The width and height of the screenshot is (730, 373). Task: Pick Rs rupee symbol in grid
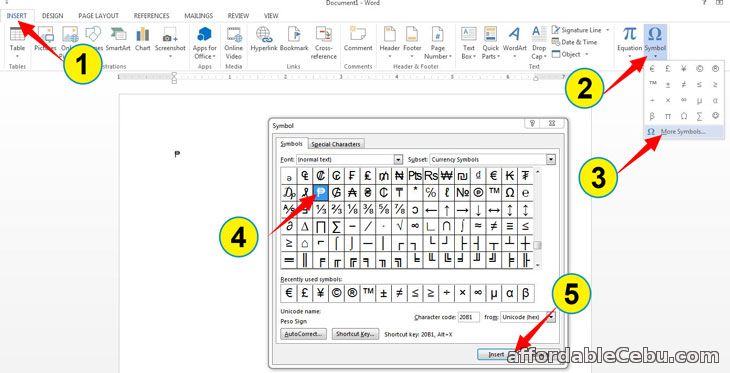(431, 176)
